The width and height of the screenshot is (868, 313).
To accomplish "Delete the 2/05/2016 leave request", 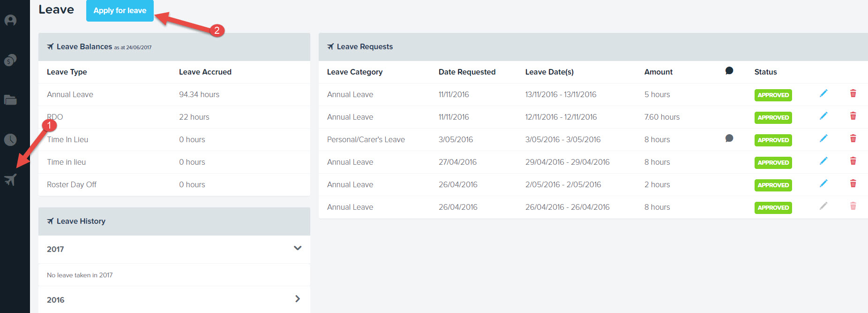I will click(x=853, y=183).
